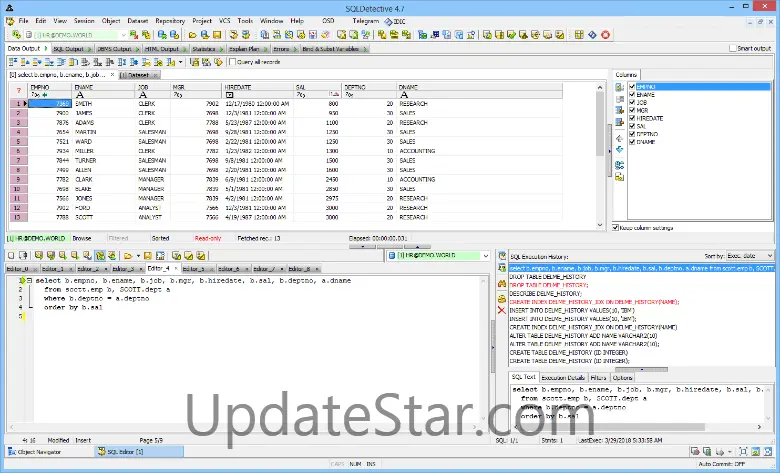Screen dimensions: 780x473
Task: Click the EMPNO column filter type selector
Action: [35, 95]
